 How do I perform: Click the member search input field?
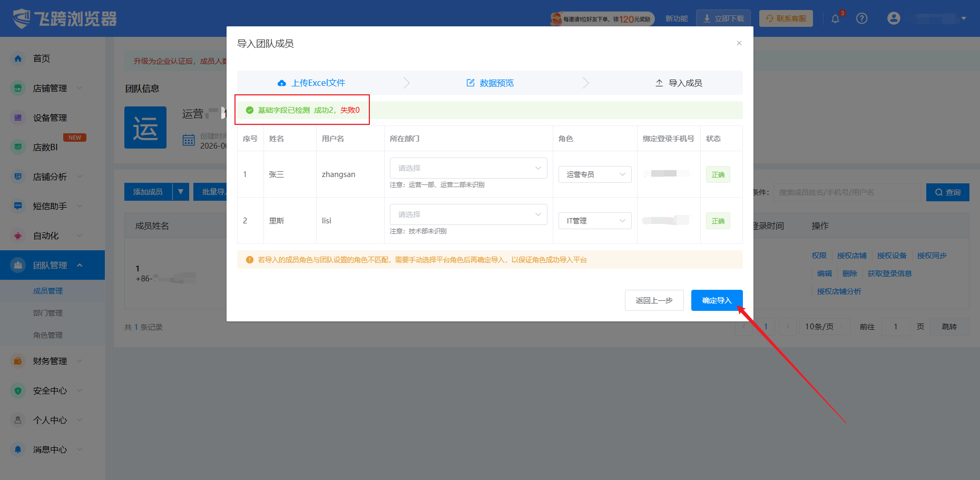point(847,192)
